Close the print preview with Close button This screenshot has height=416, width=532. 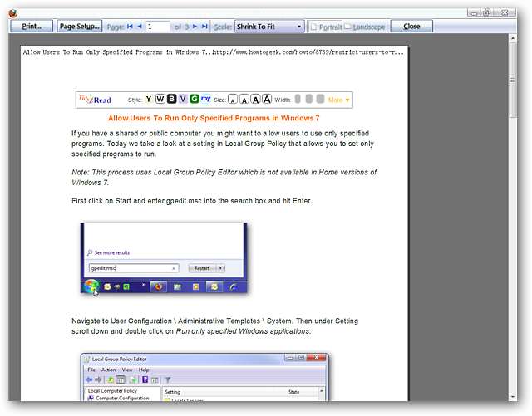click(x=411, y=27)
